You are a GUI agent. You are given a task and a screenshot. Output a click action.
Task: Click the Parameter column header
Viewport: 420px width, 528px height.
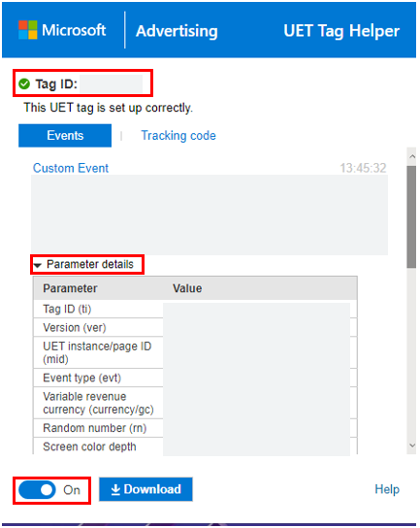tap(70, 288)
